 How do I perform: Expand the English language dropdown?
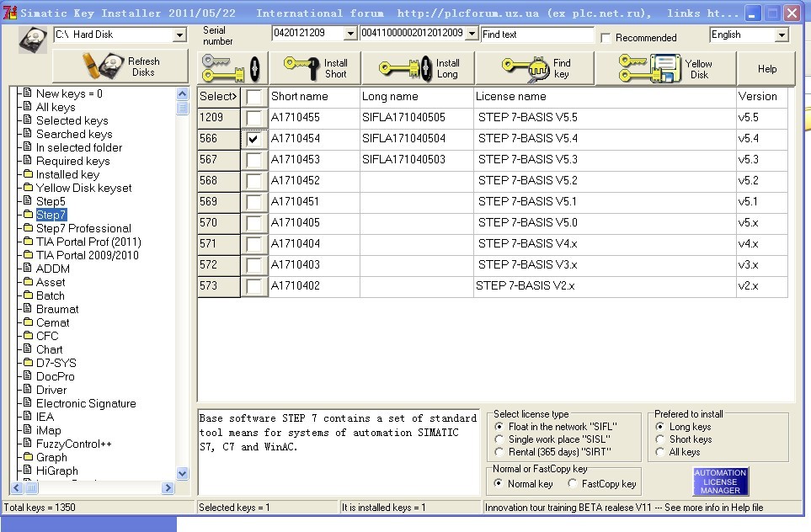click(x=781, y=35)
